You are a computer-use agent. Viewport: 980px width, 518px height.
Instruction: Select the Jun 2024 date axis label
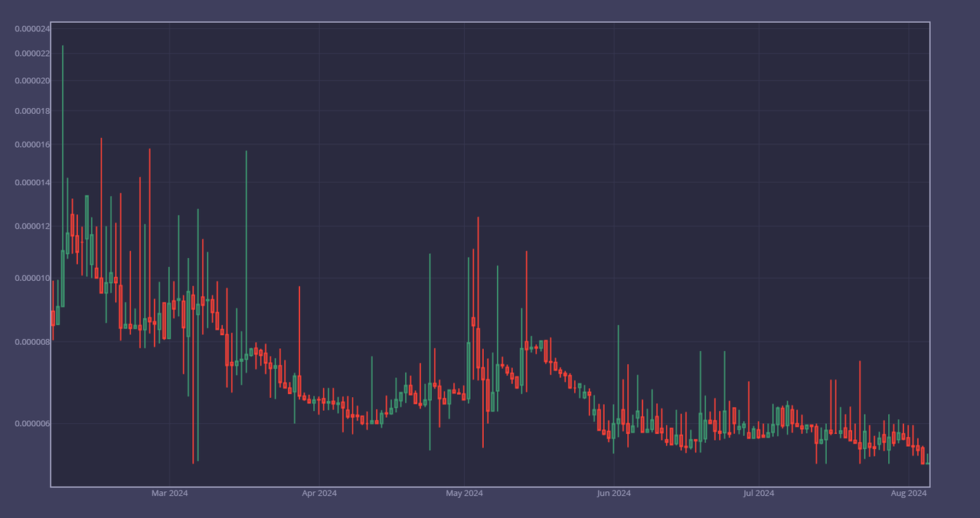pos(613,494)
